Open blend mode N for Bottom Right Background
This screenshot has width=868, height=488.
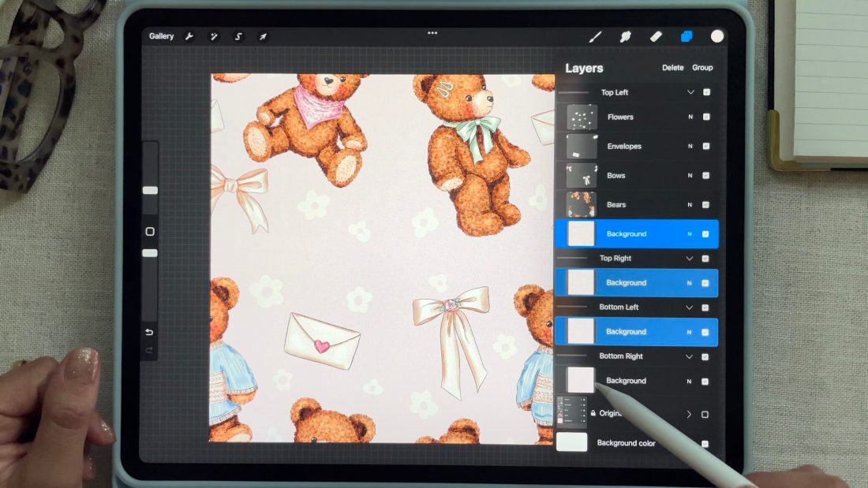pos(689,382)
